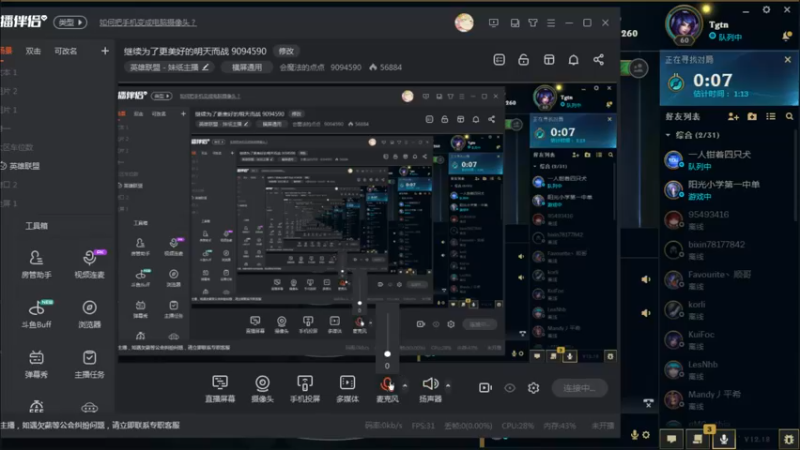
Task: Start recording with the video record icon
Action: coord(485,388)
